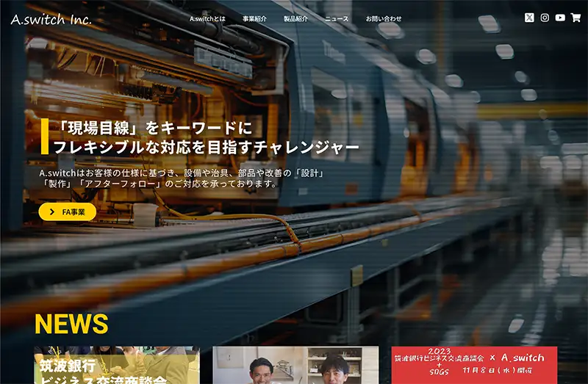Visit the YouTube channel icon
This screenshot has height=384, width=588.
tap(560, 18)
